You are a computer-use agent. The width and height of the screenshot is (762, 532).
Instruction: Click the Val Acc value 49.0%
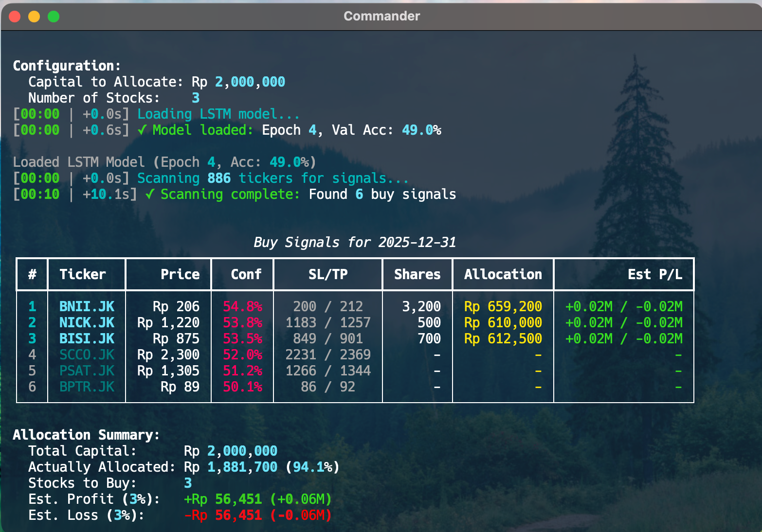421,130
